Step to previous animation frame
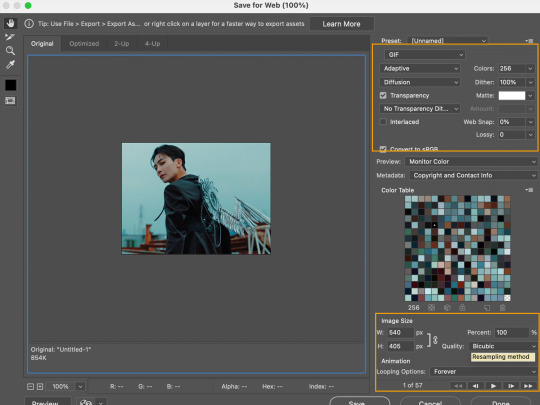This screenshot has height=405, width=540. [x=476, y=386]
